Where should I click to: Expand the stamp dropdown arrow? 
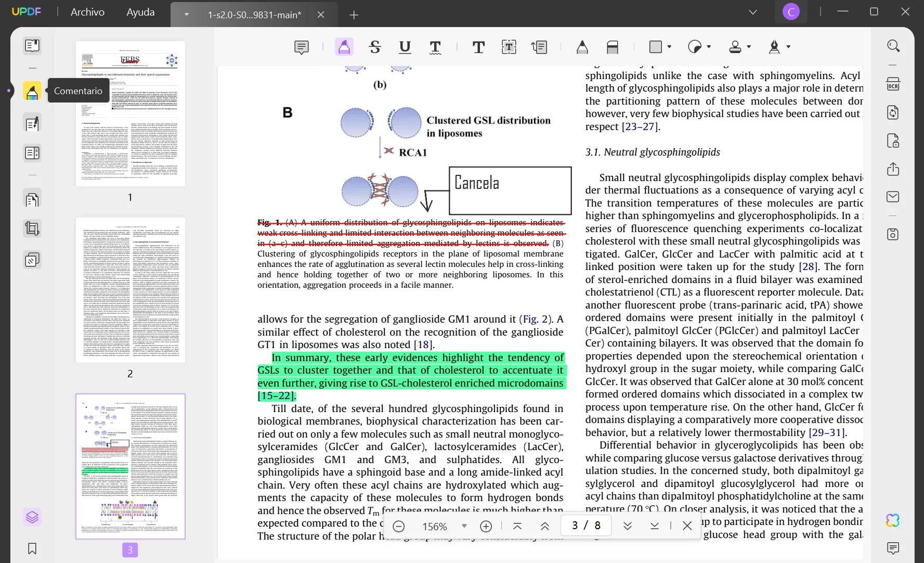coord(749,47)
